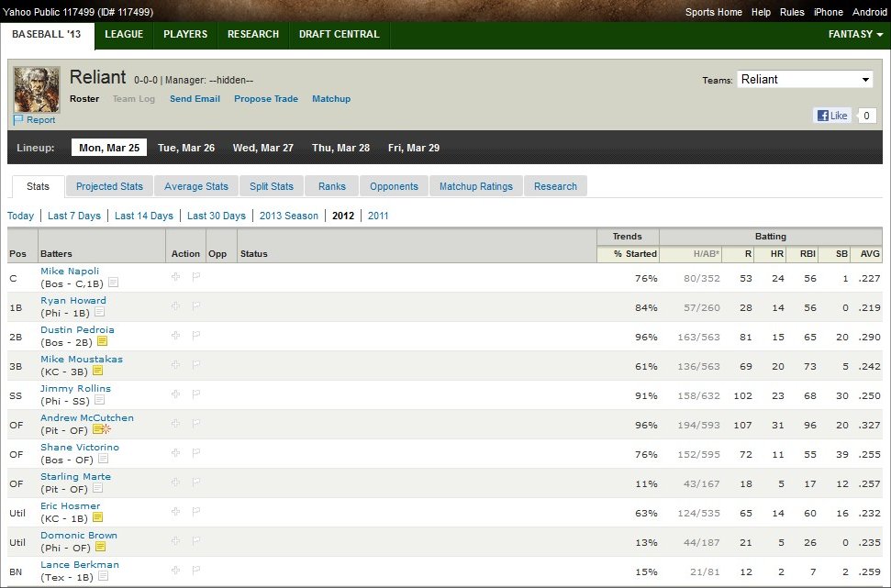Select lineup date Fri, Mar 29
Image resolution: width=891 pixels, height=588 pixels.
coord(414,148)
